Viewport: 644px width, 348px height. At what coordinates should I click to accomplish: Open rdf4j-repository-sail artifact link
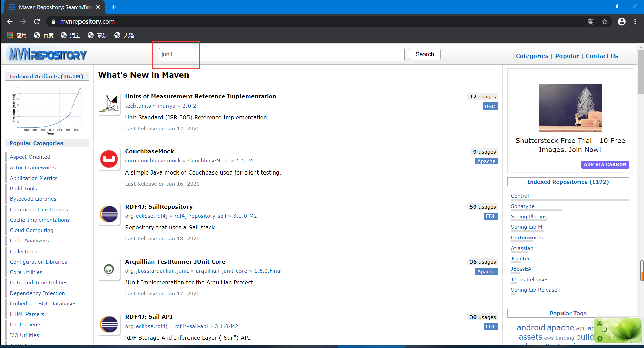click(200, 216)
